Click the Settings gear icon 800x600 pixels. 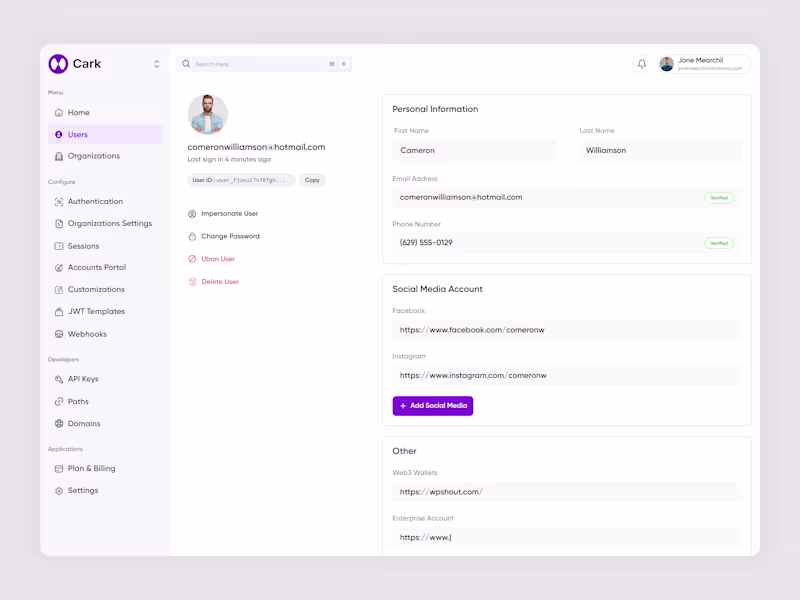click(59, 490)
